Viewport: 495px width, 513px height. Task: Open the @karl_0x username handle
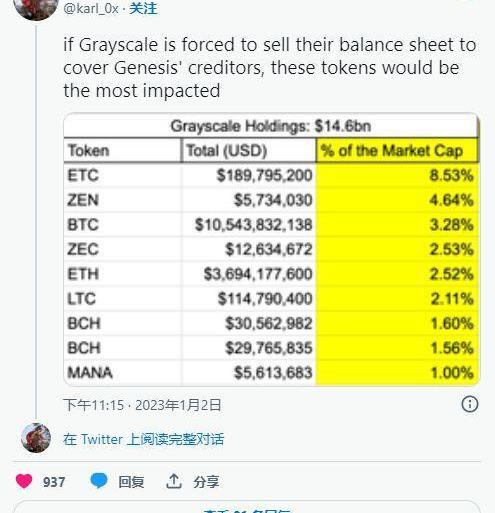tap(91, 8)
